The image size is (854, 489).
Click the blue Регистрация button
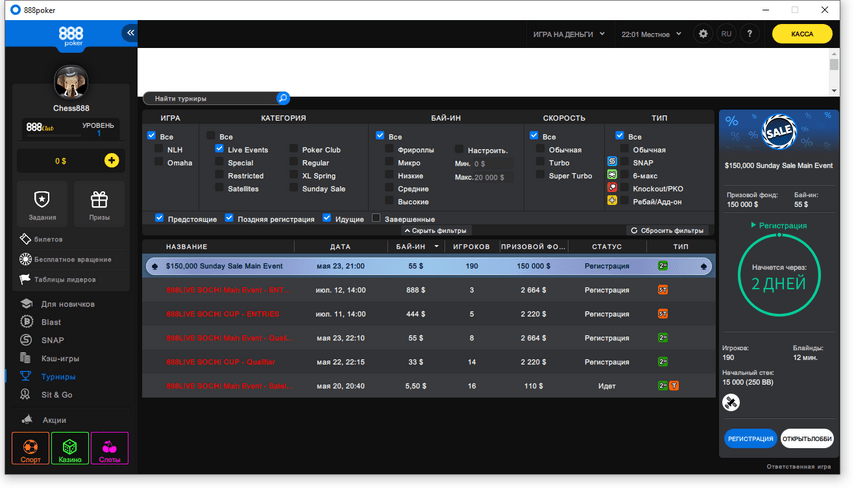pos(751,438)
